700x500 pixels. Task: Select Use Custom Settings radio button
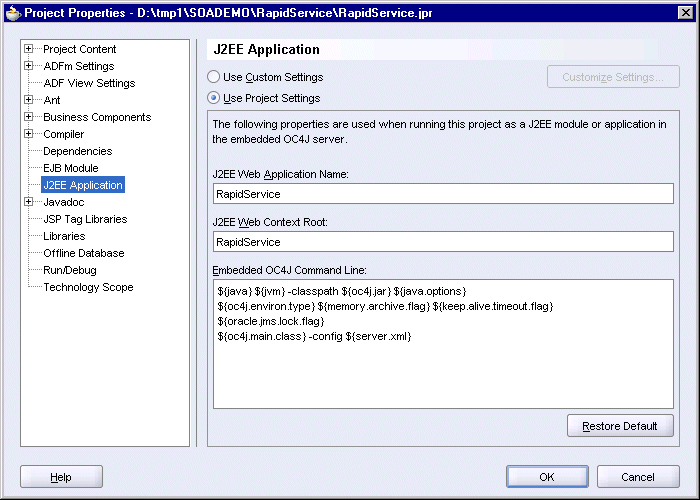[213, 77]
